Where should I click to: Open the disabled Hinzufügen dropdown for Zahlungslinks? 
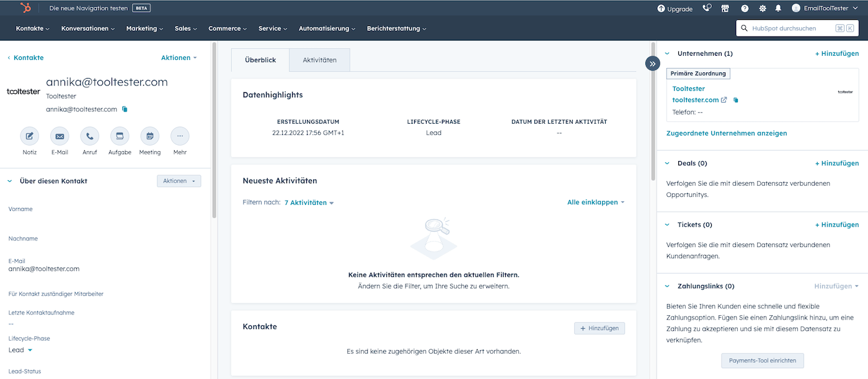coord(836,286)
